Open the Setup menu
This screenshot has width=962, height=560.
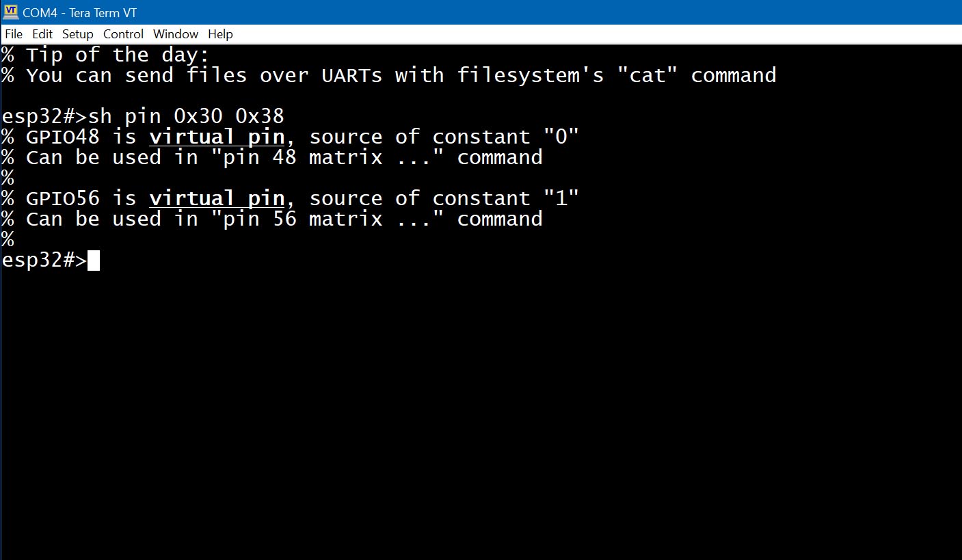[x=78, y=34]
